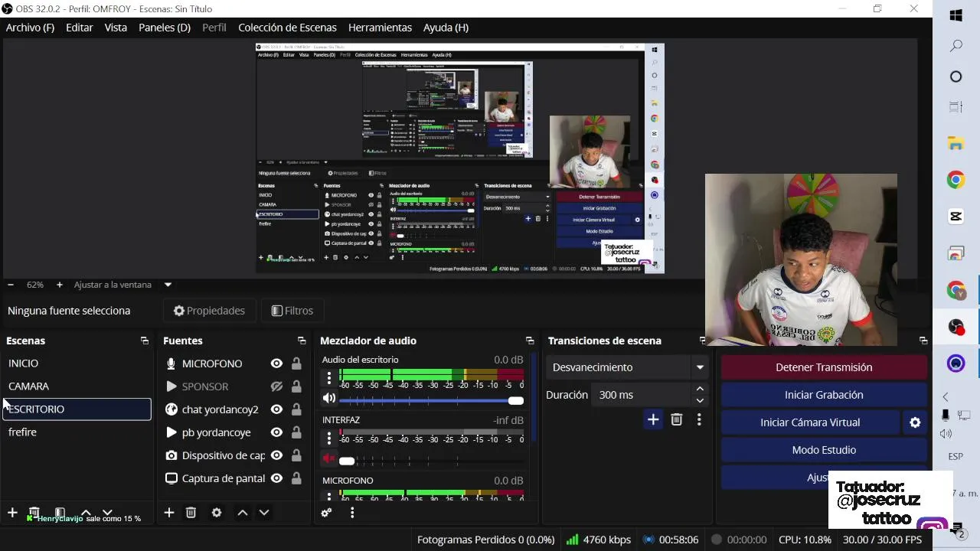This screenshot has width=980, height=551.
Task: Show the SPONSOR source
Action: pyautogui.click(x=276, y=386)
